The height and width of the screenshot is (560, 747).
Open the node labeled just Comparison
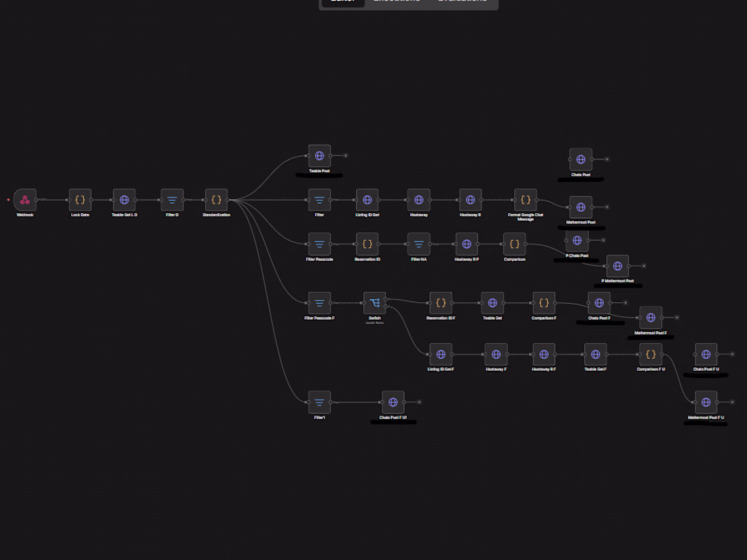coord(515,244)
